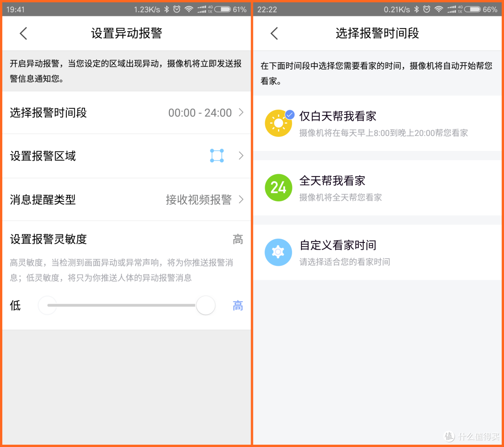
Task: Tap the 设置报警灵敏度 heading
Action: pos(48,239)
